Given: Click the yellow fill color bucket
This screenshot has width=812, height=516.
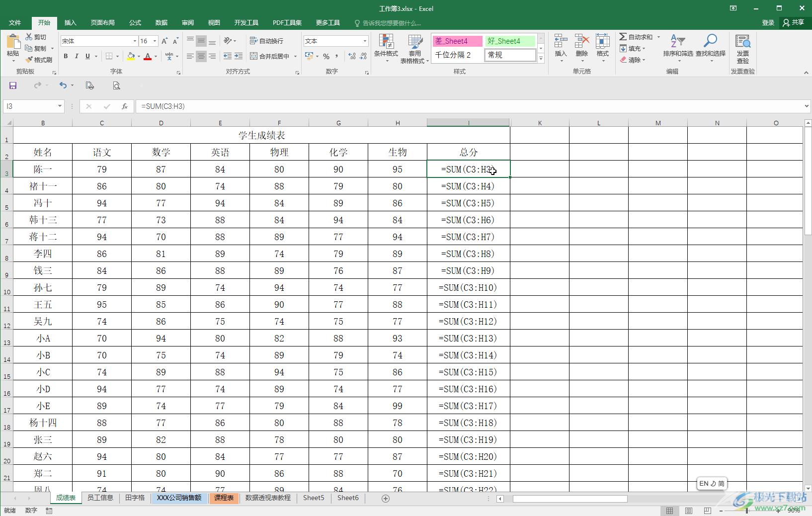Looking at the screenshot, I should (131, 57).
